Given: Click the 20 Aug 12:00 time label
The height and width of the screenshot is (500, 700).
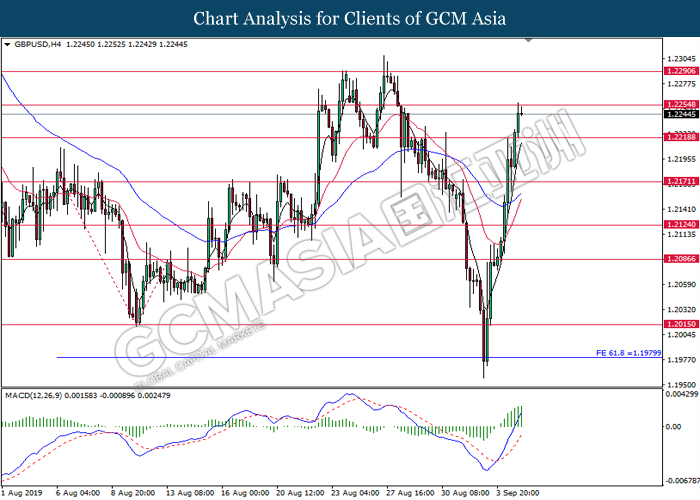Looking at the screenshot, I should (x=300, y=493).
